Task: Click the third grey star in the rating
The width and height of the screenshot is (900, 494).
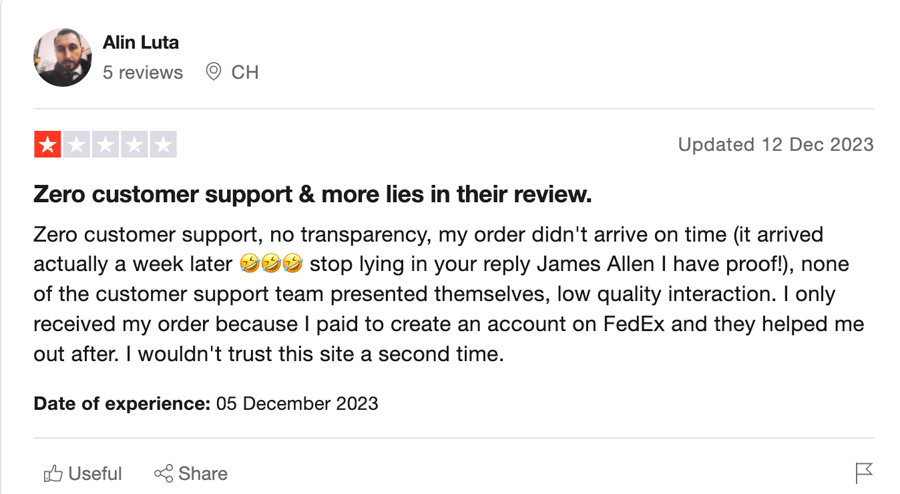Action: [106, 145]
